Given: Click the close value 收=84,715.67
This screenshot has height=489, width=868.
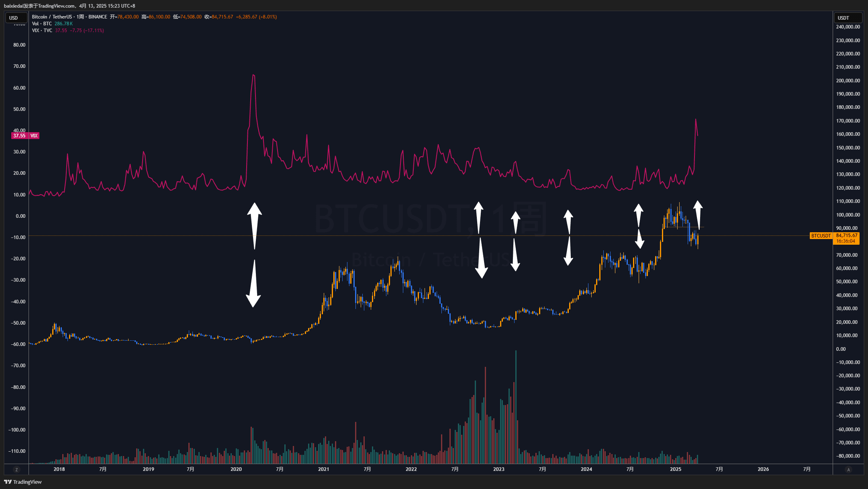Looking at the screenshot, I should (219, 17).
